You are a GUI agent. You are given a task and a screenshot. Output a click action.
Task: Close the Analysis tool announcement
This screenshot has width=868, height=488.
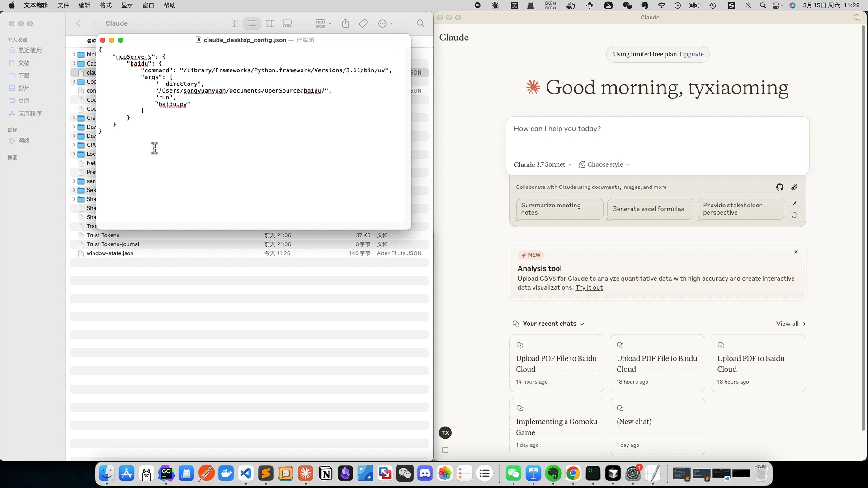pyautogui.click(x=796, y=252)
